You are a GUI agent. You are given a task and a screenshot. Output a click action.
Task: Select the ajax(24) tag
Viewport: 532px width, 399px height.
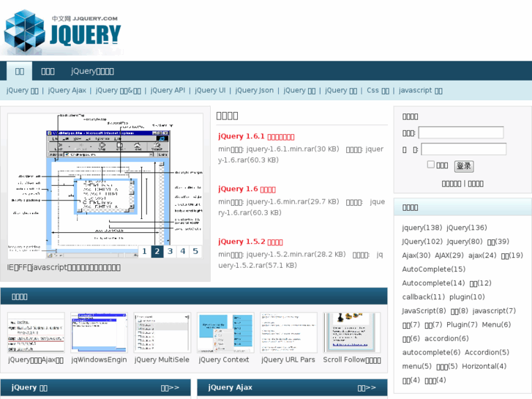pyautogui.click(x=482, y=256)
